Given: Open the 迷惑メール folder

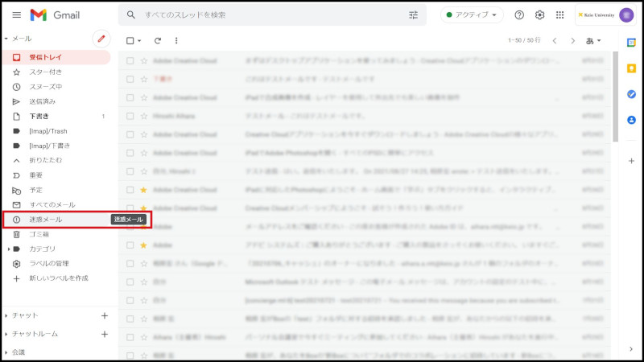Looking at the screenshot, I should click(x=45, y=220).
